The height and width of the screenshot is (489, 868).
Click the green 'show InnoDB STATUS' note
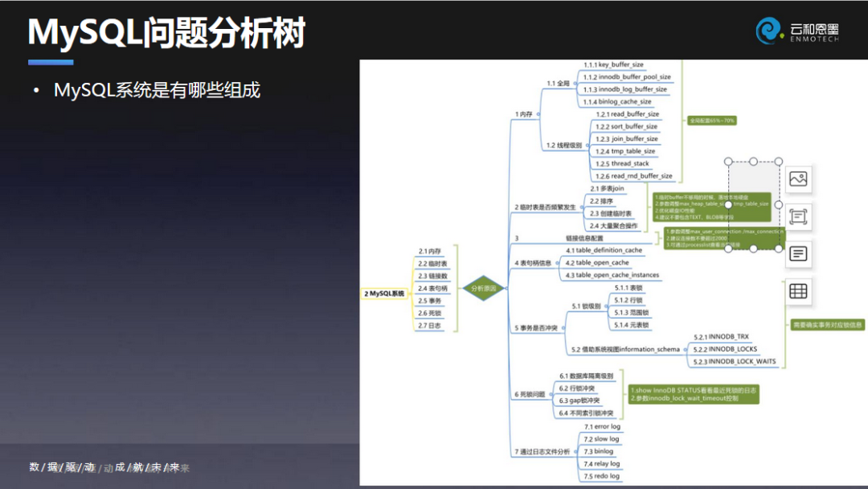coord(693,394)
